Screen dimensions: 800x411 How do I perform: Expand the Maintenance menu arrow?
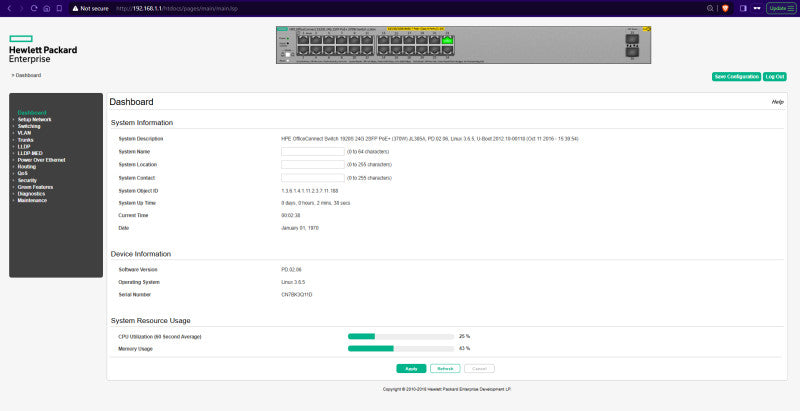point(14,200)
